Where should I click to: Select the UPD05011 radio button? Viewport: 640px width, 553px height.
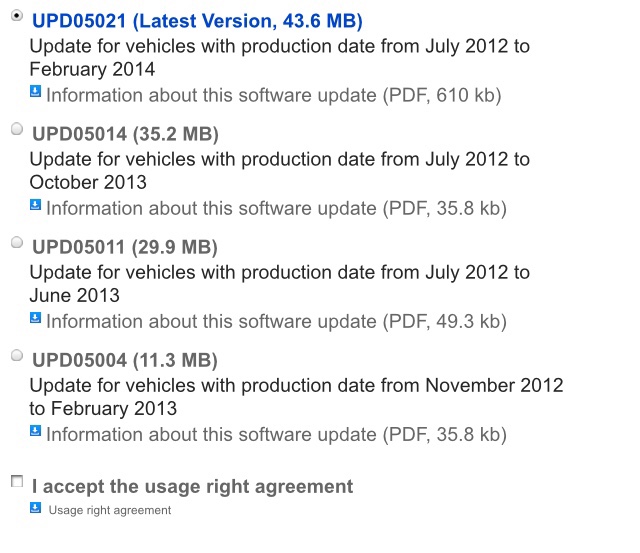[x=17, y=242]
